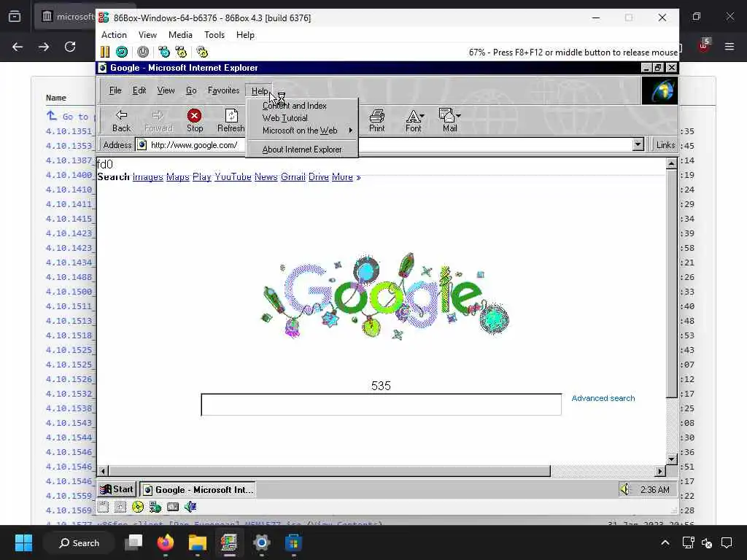Click the Gmail link on Google page
The width and height of the screenshot is (747, 560).
293,177
